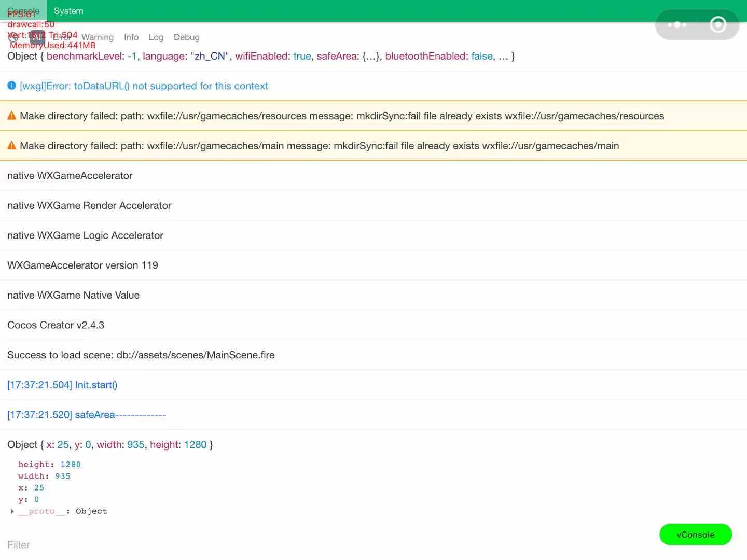Click the clear console icon

click(13, 37)
